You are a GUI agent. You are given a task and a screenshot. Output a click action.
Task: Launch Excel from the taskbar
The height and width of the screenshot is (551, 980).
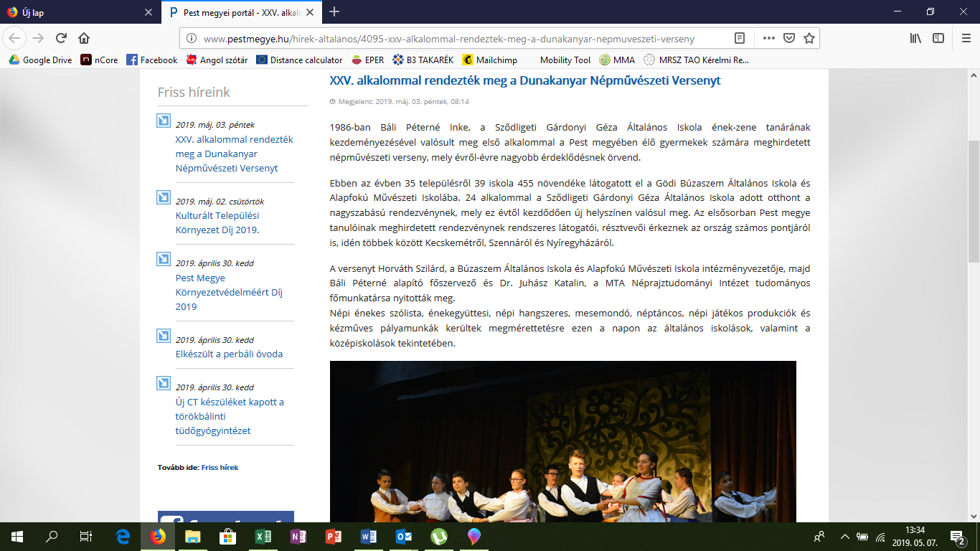tap(263, 536)
